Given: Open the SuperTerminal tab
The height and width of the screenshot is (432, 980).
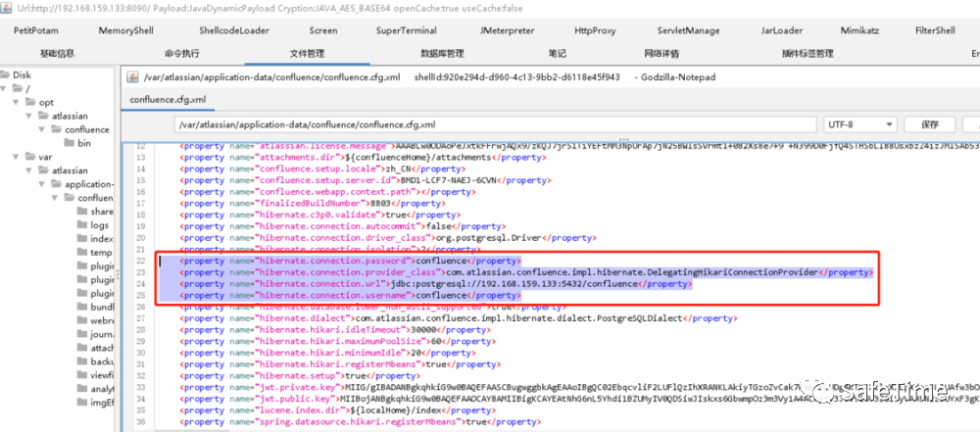Looking at the screenshot, I should click(407, 30).
